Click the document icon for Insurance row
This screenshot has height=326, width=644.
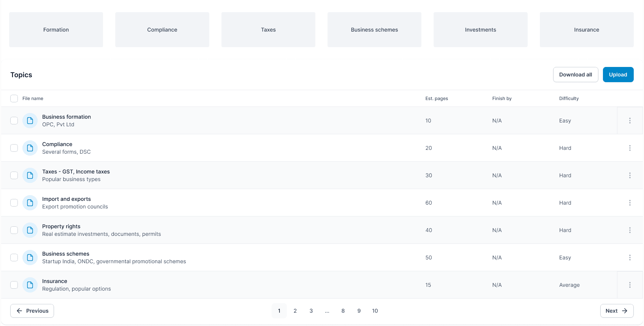point(30,285)
